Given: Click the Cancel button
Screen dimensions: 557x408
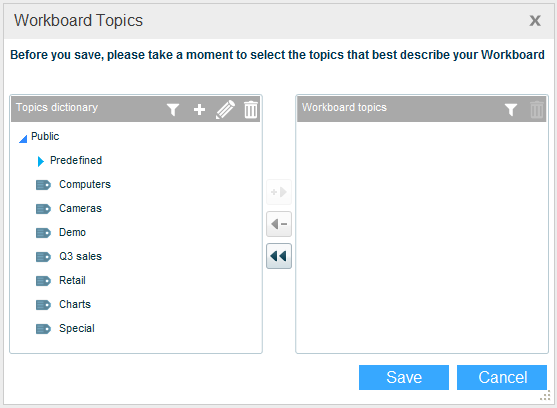Looking at the screenshot, I should click(x=502, y=377).
